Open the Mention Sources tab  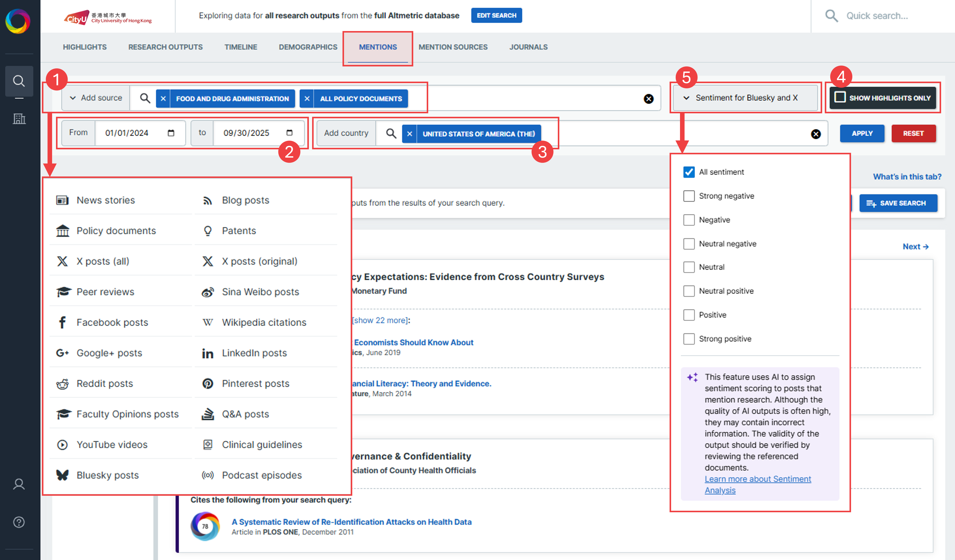pos(453,47)
